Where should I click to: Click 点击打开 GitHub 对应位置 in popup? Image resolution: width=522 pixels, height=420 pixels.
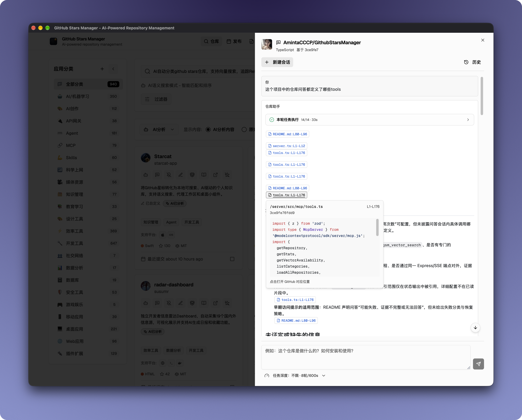pyautogui.click(x=290, y=282)
